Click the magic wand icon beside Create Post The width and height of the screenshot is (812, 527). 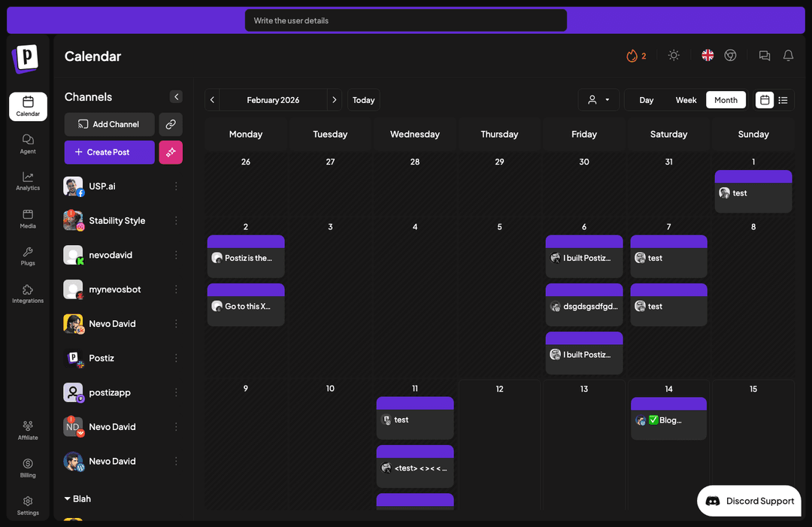[x=171, y=152]
